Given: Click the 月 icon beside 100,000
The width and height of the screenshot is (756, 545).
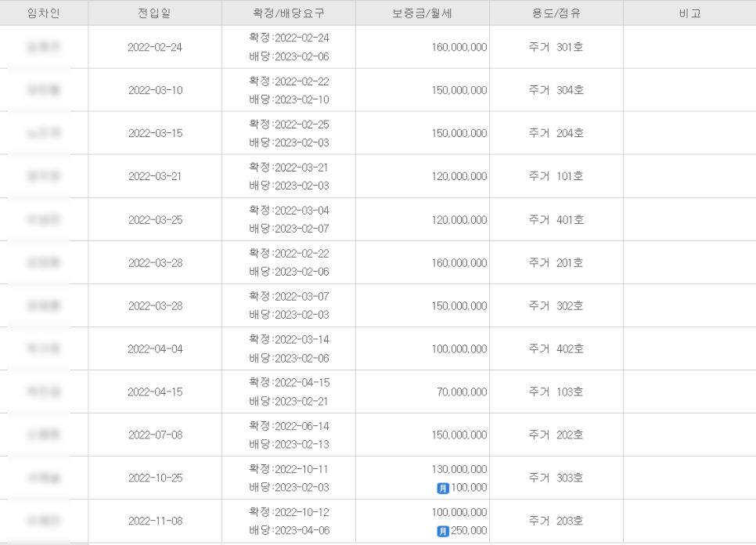Looking at the screenshot, I should (x=443, y=488).
